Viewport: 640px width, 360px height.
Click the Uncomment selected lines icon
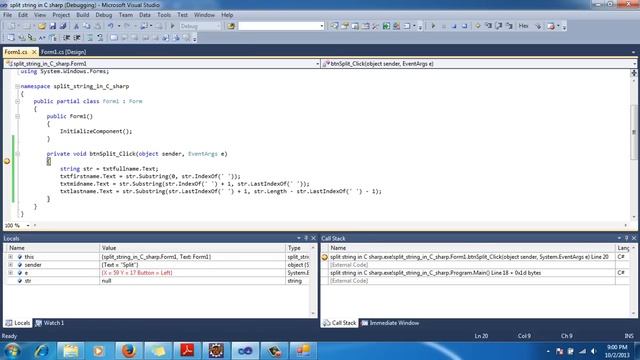[x=100, y=38]
